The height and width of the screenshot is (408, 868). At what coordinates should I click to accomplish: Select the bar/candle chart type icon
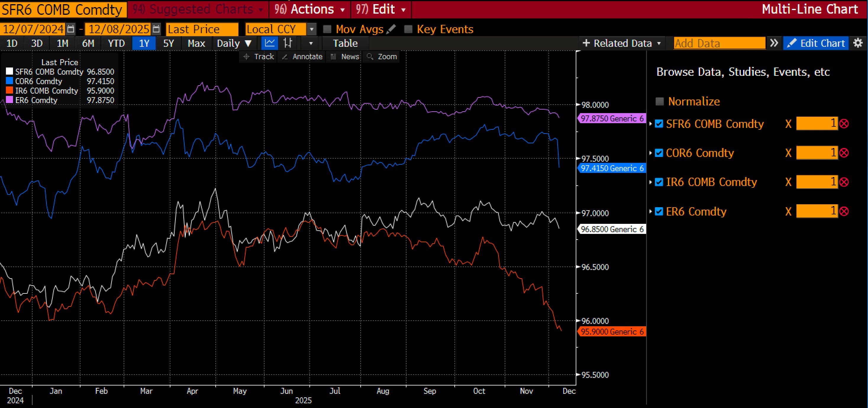point(288,43)
